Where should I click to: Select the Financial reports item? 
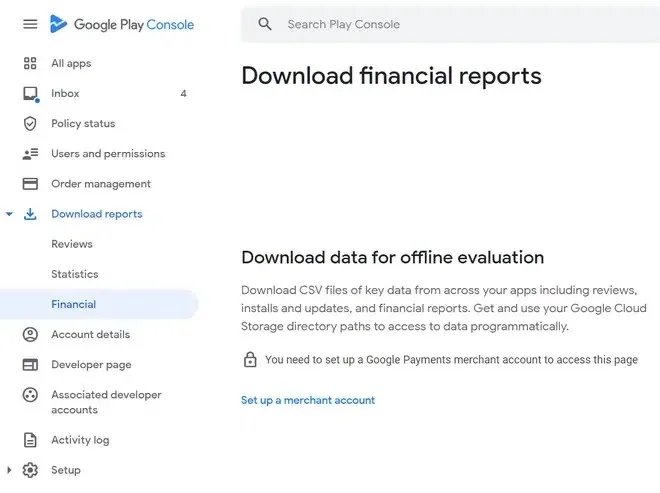[x=74, y=304]
